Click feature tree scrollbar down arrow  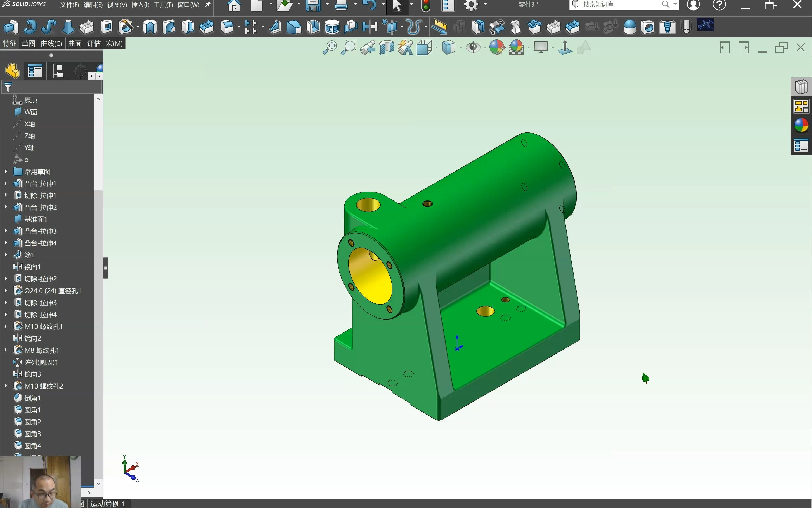98,483
